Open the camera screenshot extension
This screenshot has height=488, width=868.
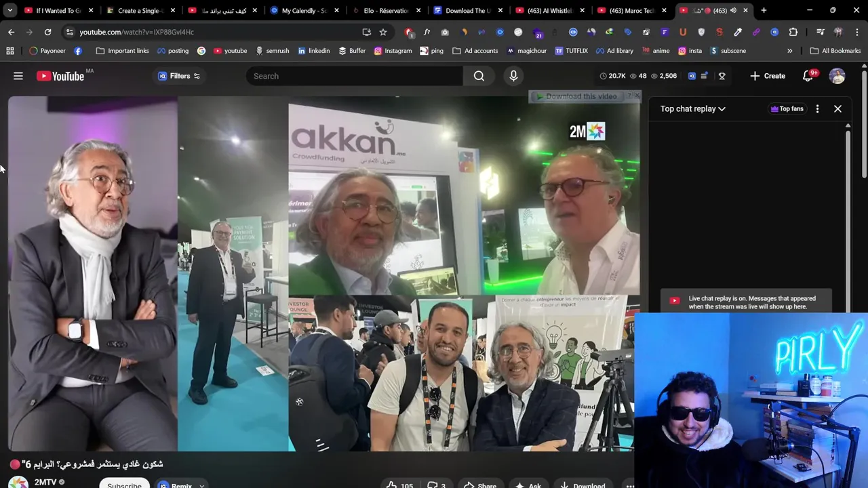click(x=445, y=32)
